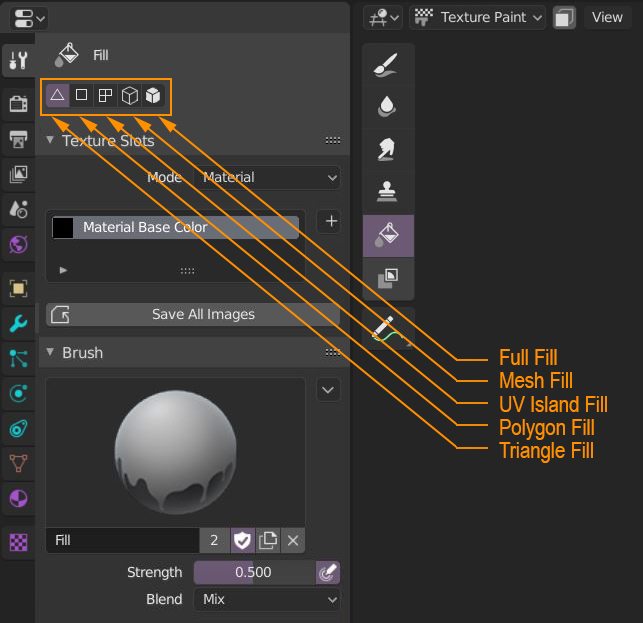Select the Smear finger tool
The height and width of the screenshot is (623, 643).
click(388, 150)
